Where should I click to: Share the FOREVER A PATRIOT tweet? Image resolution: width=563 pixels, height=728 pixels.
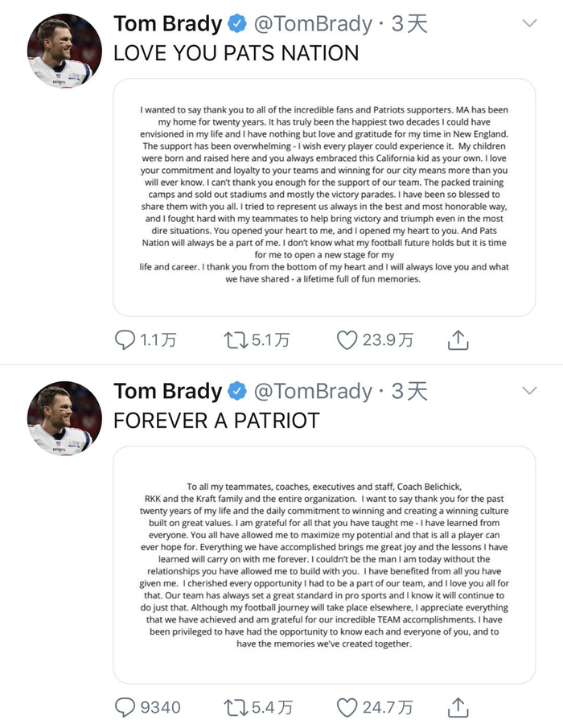click(457, 708)
